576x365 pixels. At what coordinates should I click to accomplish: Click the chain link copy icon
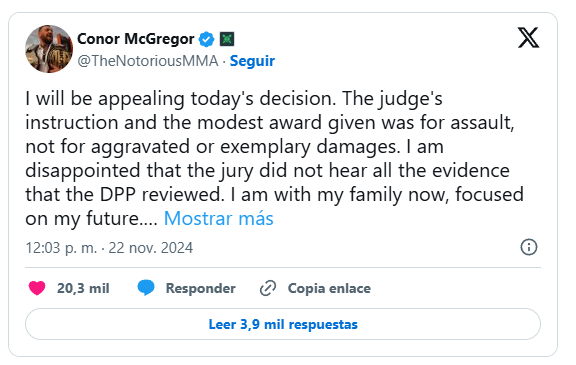268,288
